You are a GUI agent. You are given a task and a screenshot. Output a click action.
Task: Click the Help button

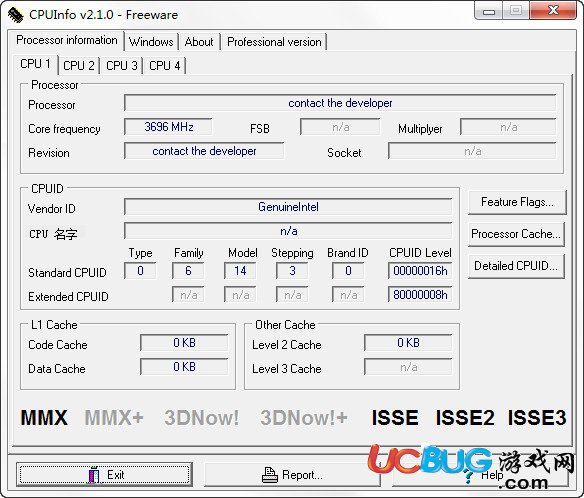(x=480, y=475)
